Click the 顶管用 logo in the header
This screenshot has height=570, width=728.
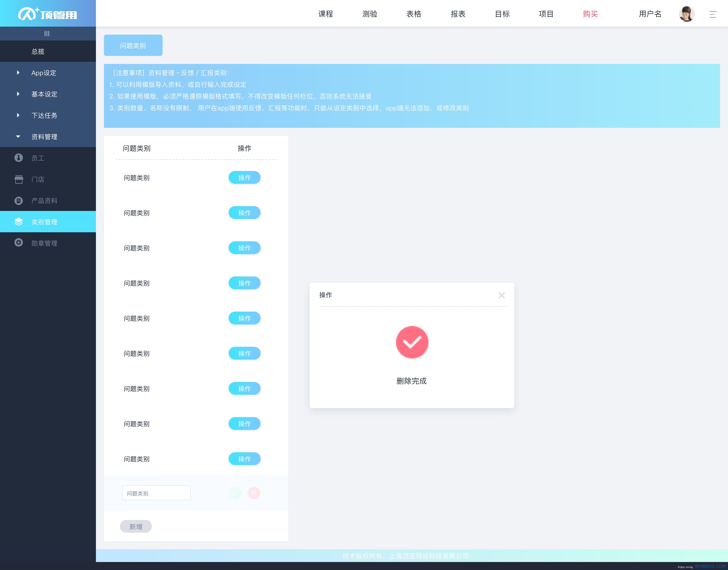pos(47,14)
